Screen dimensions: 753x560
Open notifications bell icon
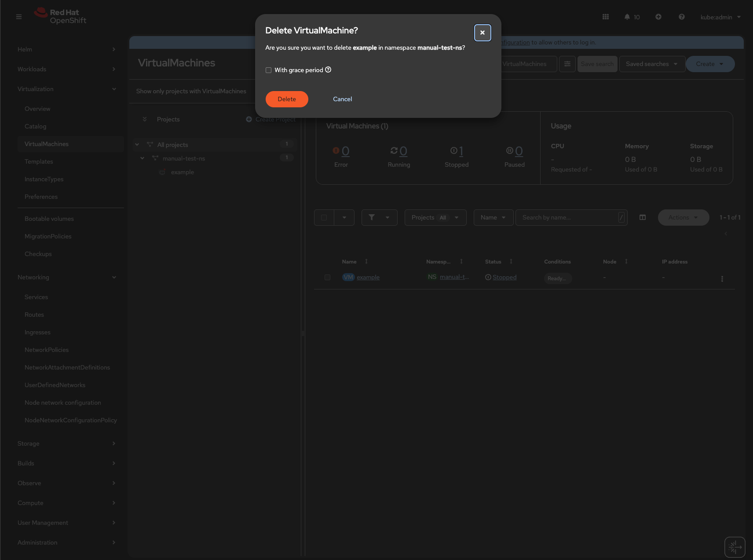(627, 17)
